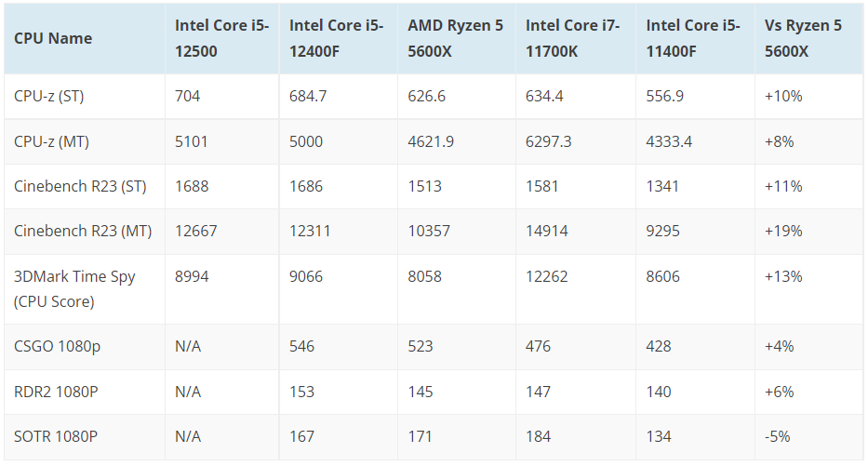The width and height of the screenshot is (868, 466).
Task: Click the value 1581 in Cinebench R23 (ST)
Action: point(542,187)
